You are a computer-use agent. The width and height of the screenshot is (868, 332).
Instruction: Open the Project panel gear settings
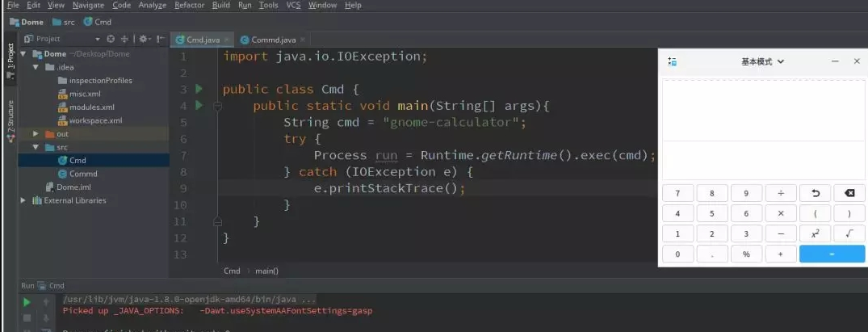(144, 39)
